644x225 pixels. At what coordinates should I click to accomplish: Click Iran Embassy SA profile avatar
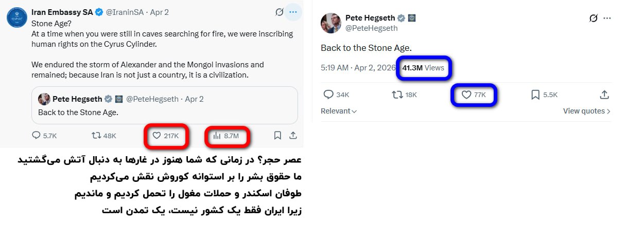click(x=16, y=17)
